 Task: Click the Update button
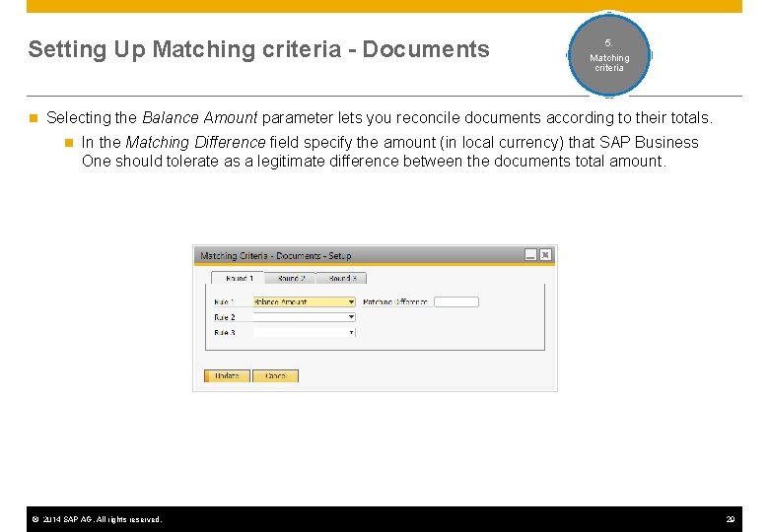coord(227,375)
